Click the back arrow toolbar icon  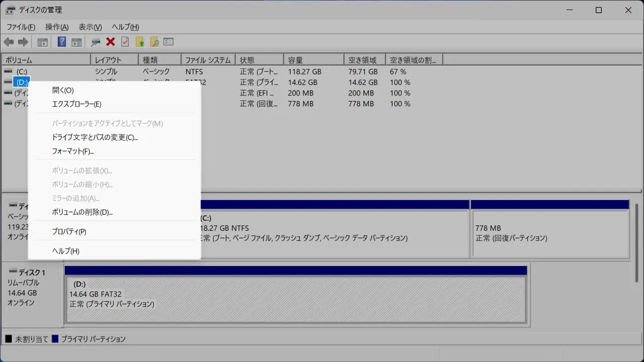9,42
